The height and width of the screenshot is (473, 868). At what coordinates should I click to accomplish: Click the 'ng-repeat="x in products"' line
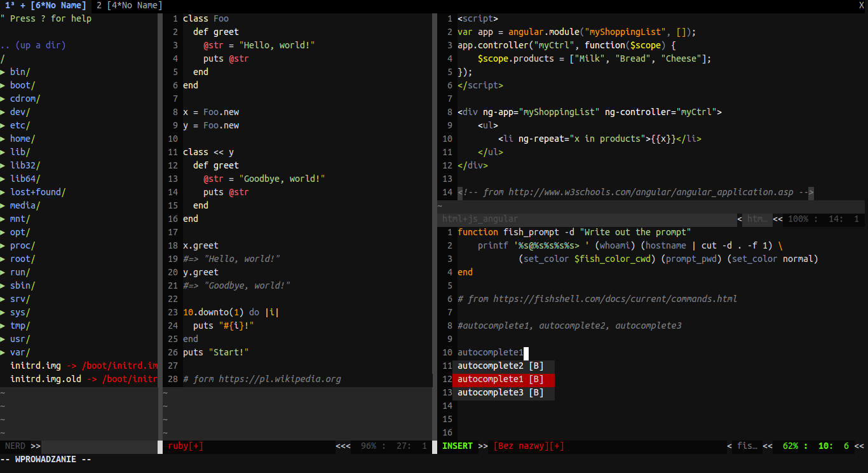click(600, 139)
